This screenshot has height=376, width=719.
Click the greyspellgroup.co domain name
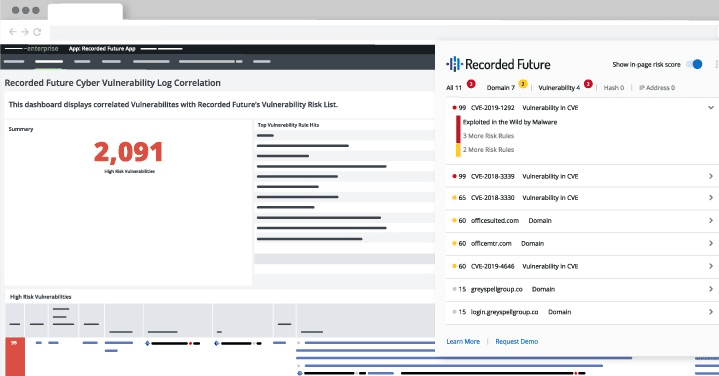click(x=497, y=289)
